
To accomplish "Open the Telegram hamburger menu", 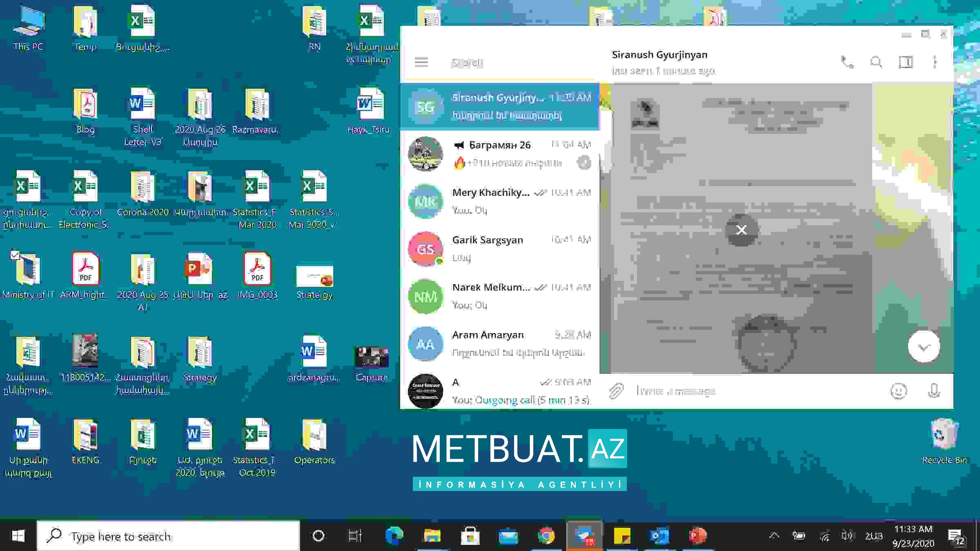I will 421,62.
